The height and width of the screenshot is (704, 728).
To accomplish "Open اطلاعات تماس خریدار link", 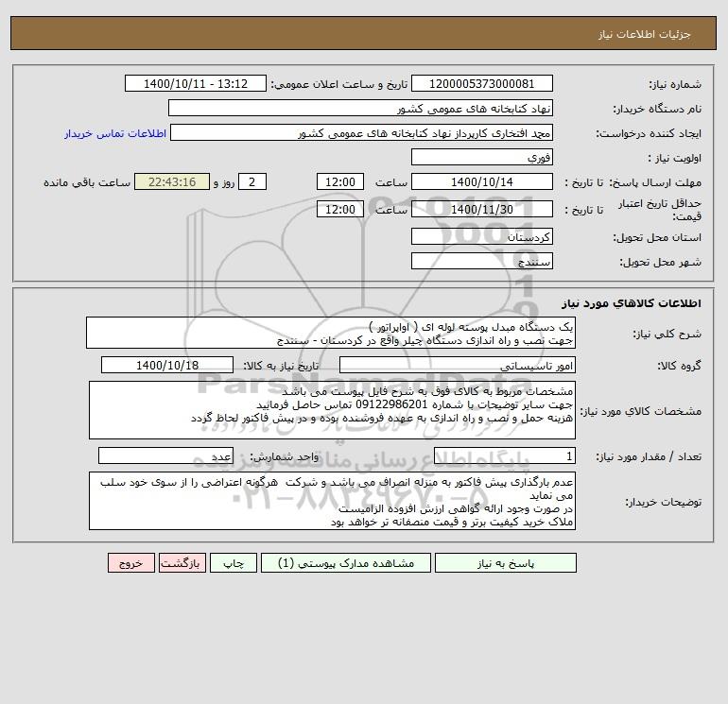I will pyautogui.click(x=115, y=133).
